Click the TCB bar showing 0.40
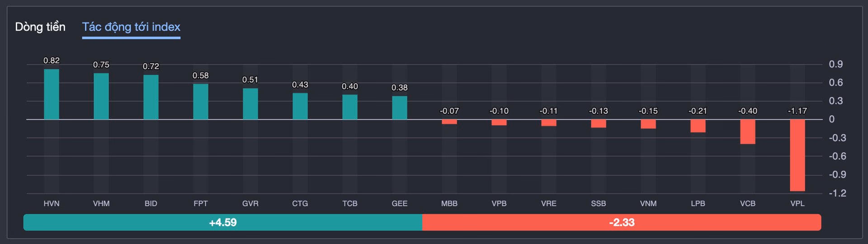868x244 pixels. 350,107
